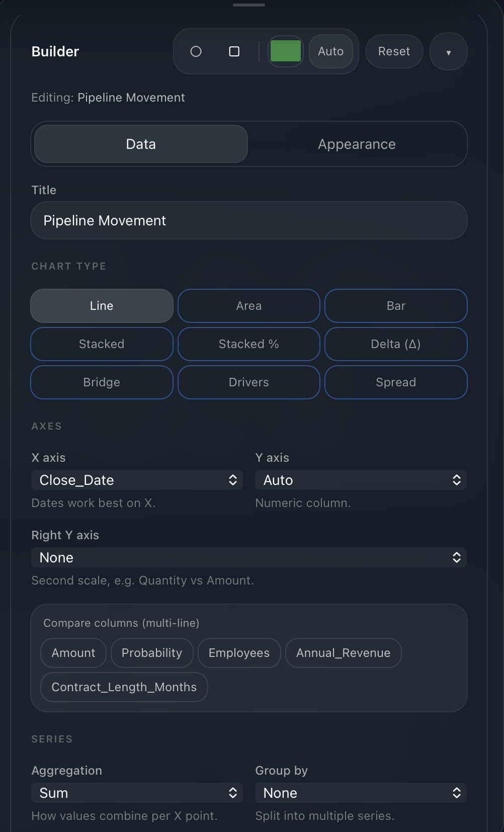The width and height of the screenshot is (504, 832).
Task: Select the Data tab
Action: (x=141, y=144)
